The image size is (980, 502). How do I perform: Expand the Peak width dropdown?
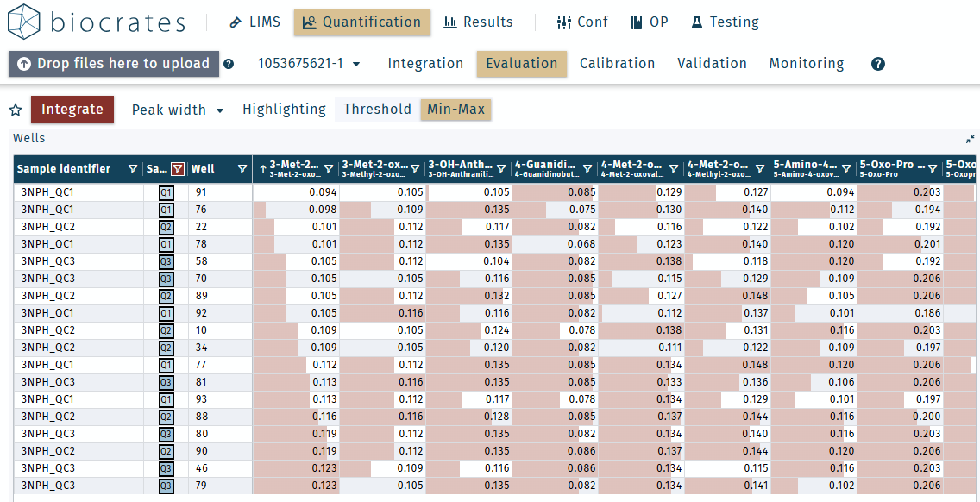click(178, 110)
